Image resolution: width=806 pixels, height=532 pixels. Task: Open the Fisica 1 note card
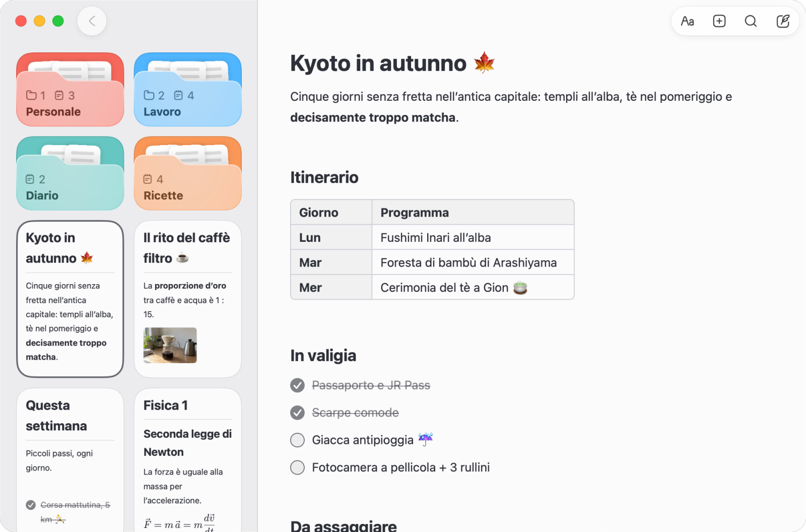[187, 460]
